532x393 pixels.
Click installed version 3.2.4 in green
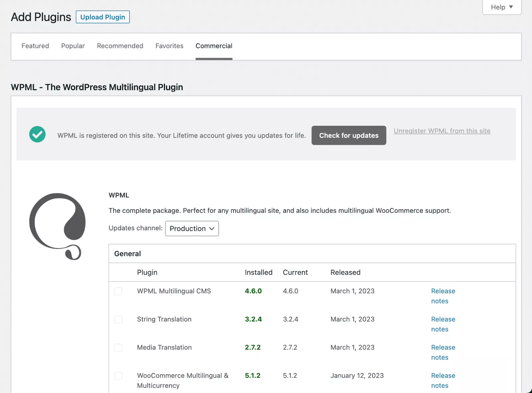click(x=253, y=319)
